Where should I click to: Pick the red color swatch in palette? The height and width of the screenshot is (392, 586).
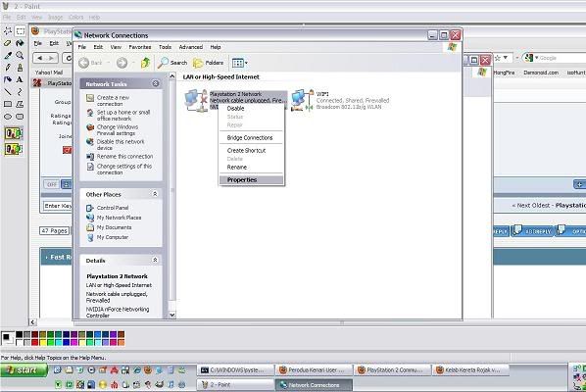[34, 342]
